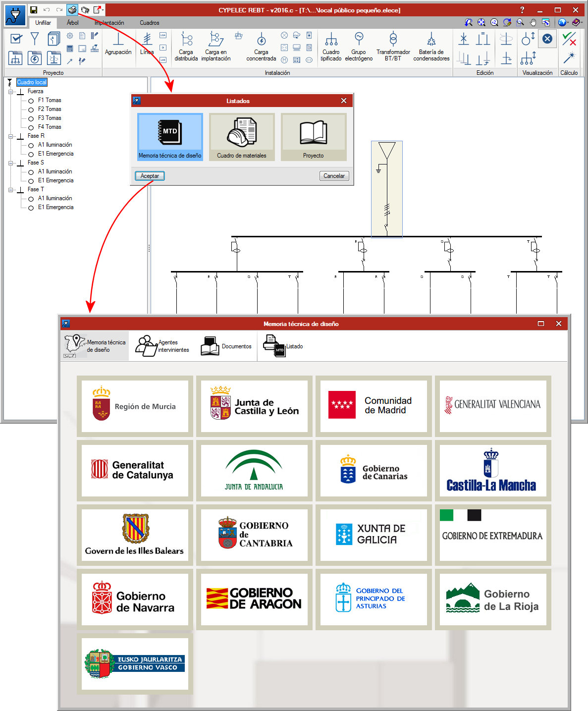The height and width of the screenshot is (711, 588).
Task: Open Agentes intervinientes section
Action: [x=163, y=346]
